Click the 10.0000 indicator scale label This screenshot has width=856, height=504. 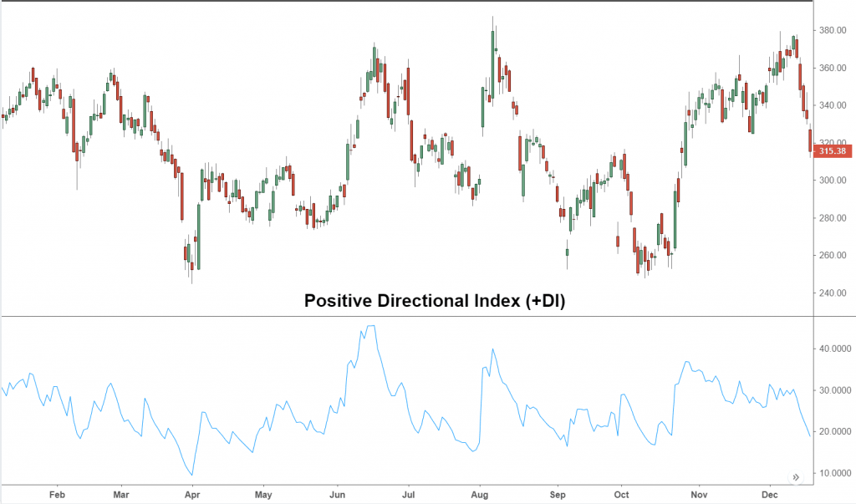pyautogui.click(x=835, y=473)
